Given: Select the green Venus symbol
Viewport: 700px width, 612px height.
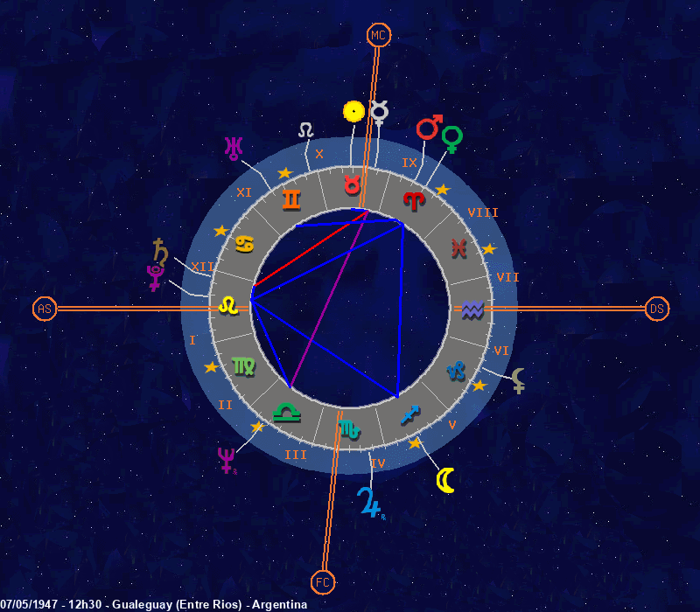Looking at the screenshot, I should coord(451,138).
